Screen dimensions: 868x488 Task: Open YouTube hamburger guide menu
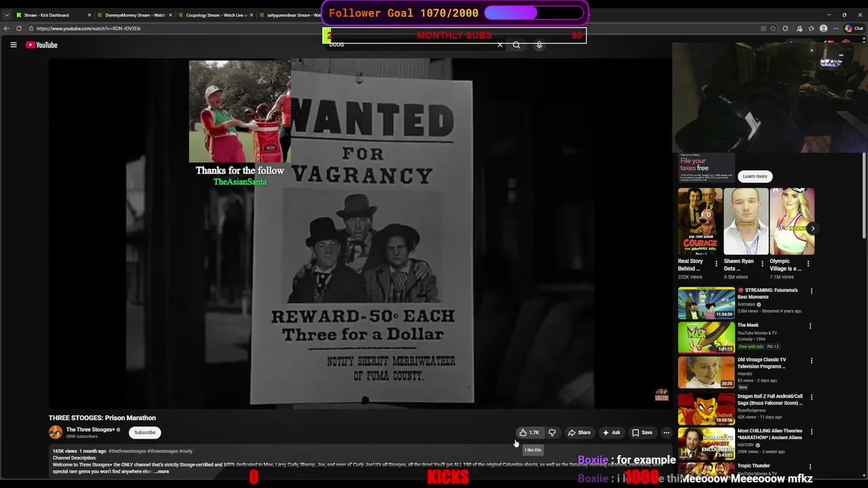click(x=13, y=45)
